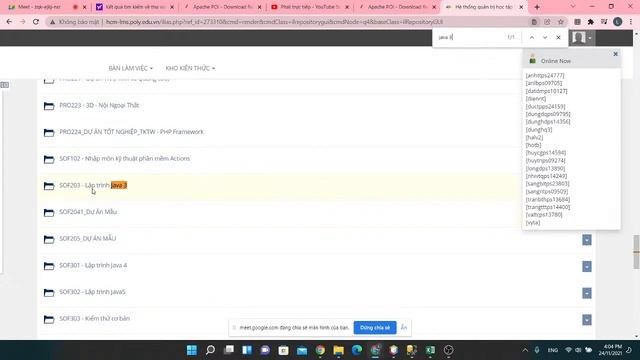Screen dimensions: 640x360
Task: Select the Hệ thống quản trị học tập tab
Action: (x=484, y=7)
